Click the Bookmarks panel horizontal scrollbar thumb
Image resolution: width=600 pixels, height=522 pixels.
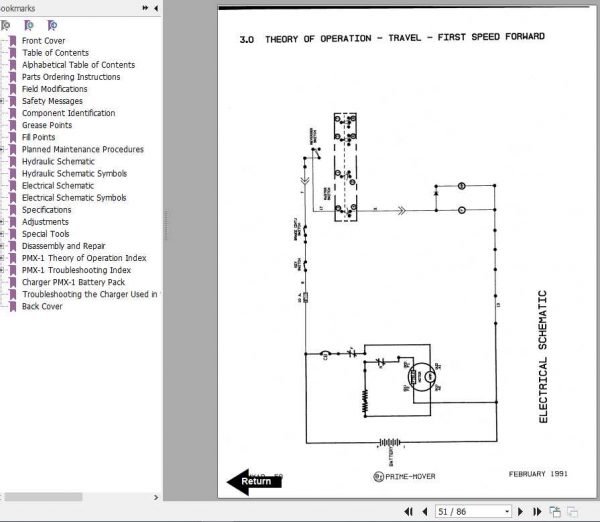click(x=43, y=497)
